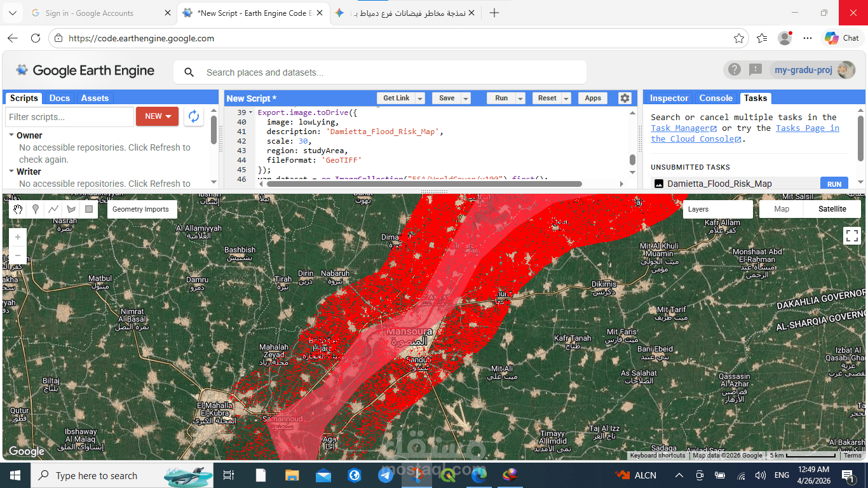Image resolution: width=868 pixels, height=488 pixels.
Task: Switch to the Console tab
Action: 716,98
